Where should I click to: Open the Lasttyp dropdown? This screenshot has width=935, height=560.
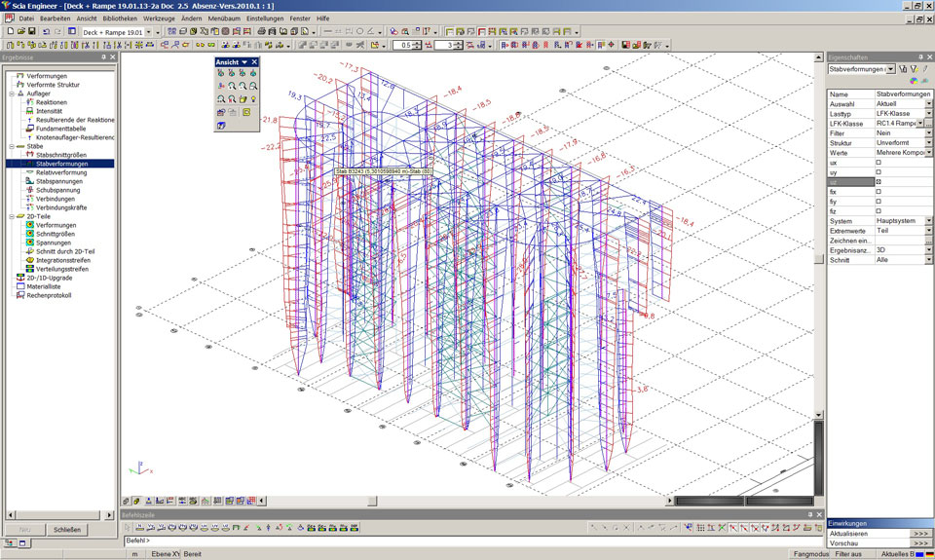(928, 114)
